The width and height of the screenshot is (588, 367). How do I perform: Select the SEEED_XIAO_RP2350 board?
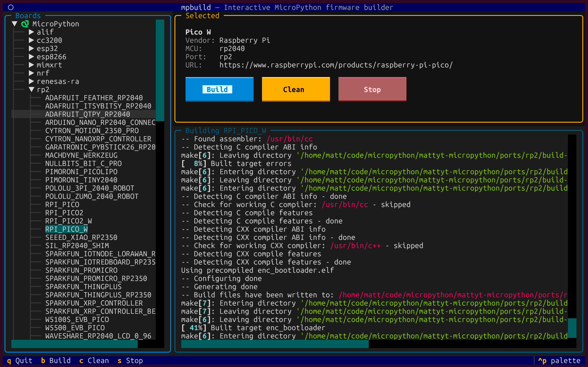click(81, 237)
